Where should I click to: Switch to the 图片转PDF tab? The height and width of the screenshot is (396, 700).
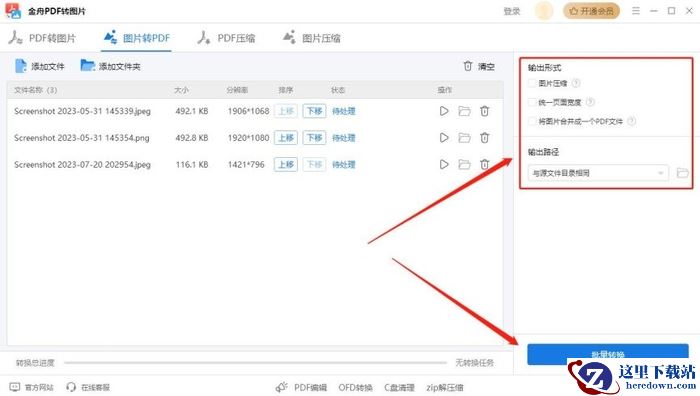(137, 38)
